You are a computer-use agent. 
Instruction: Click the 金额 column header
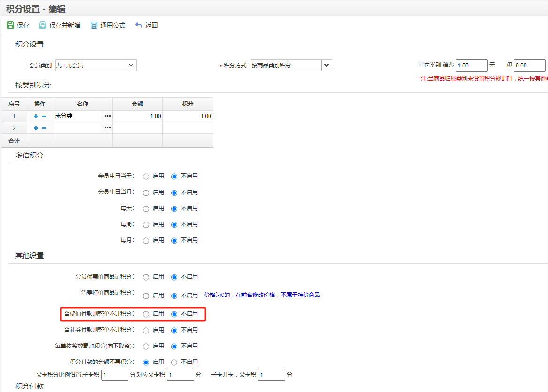137,104
